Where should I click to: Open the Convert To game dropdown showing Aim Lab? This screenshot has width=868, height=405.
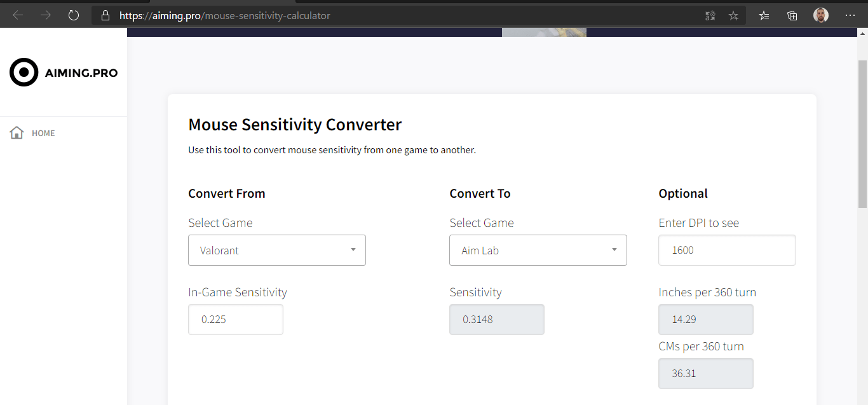[x=538, y=251]
